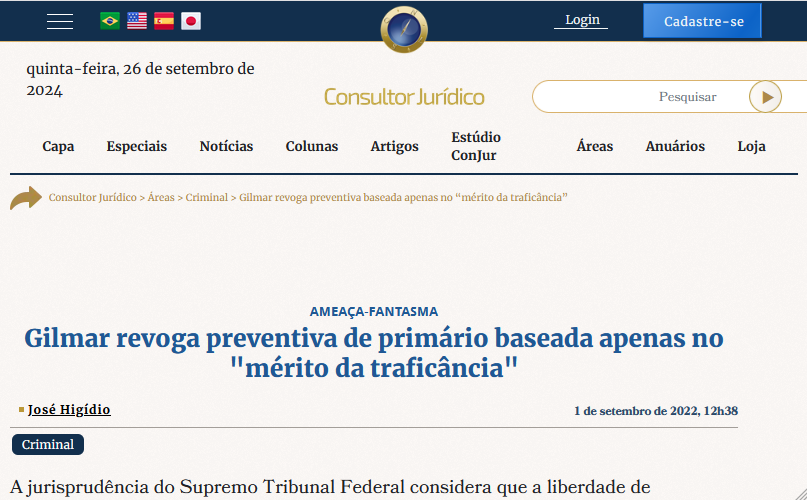This screenshot has height=500, width=807.
Task: Expand the Colunas navigation menu
Action: click(312, 146)
